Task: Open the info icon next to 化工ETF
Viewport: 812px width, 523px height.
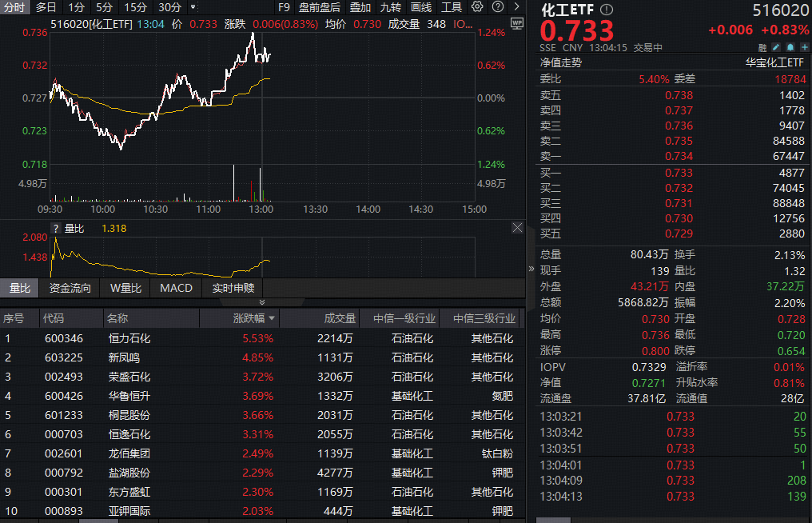Action: point(607,9)
